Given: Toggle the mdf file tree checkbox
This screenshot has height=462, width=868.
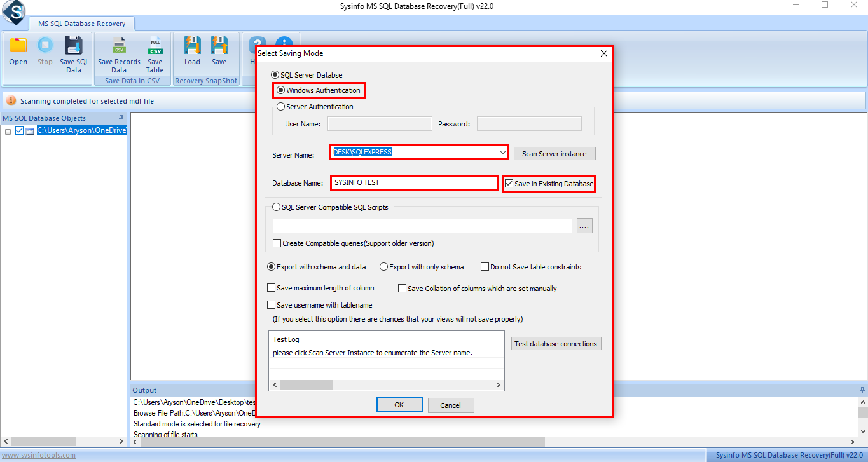Looking at the screenshot, I should pos(19,131).
